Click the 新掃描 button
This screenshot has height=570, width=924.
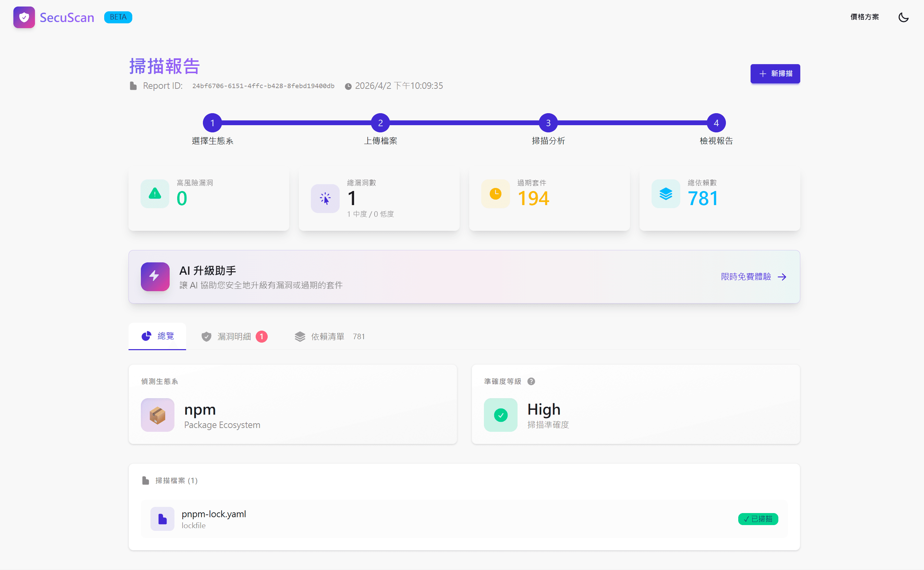[x=775, y=74]
